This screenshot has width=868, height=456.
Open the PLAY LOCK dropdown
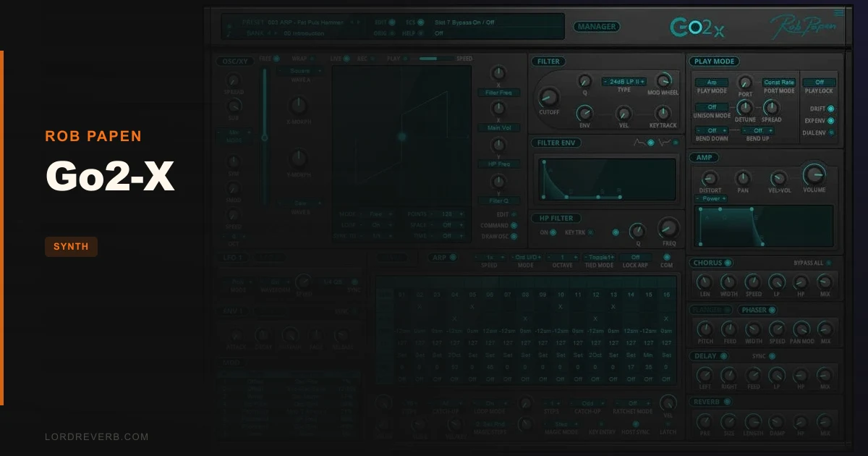pos(819,83)
